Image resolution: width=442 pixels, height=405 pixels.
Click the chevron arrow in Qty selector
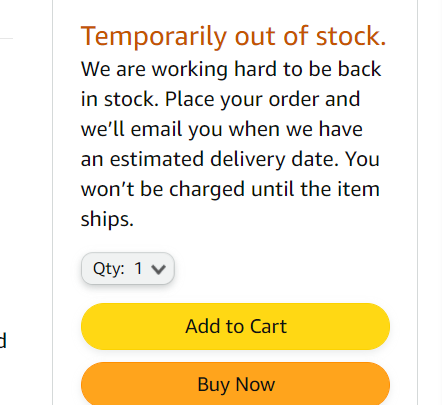click(158, 269)
